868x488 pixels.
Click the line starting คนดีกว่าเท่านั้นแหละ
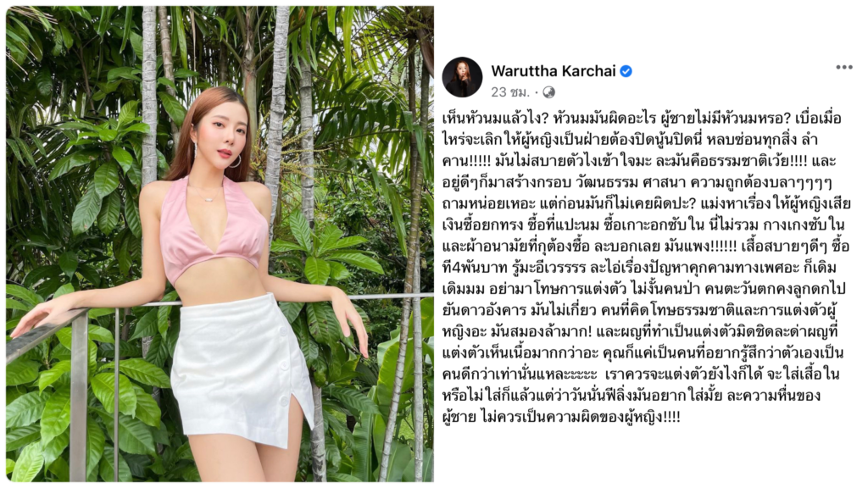click(641, 374)
